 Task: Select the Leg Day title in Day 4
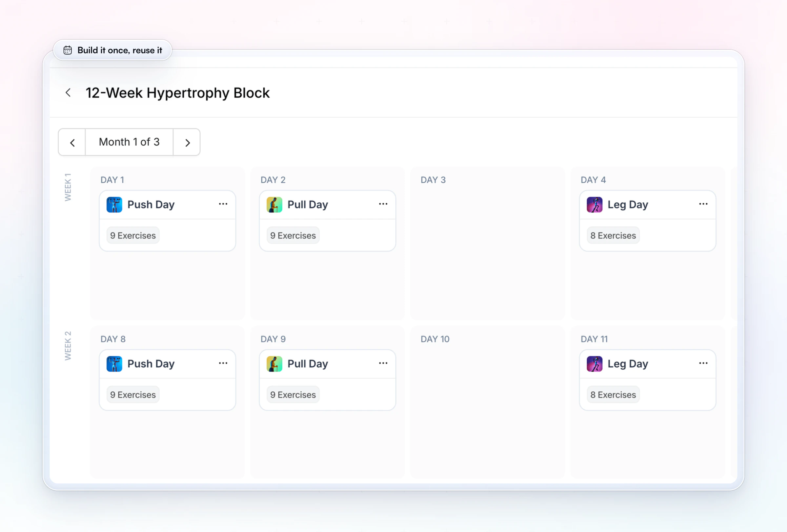628,205
